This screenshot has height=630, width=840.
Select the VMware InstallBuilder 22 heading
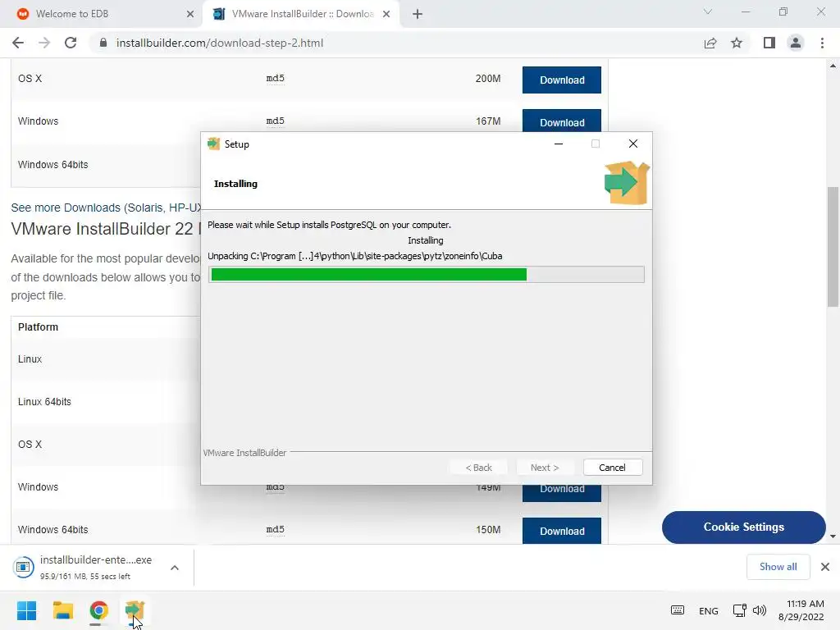click(x=106, y=229)
